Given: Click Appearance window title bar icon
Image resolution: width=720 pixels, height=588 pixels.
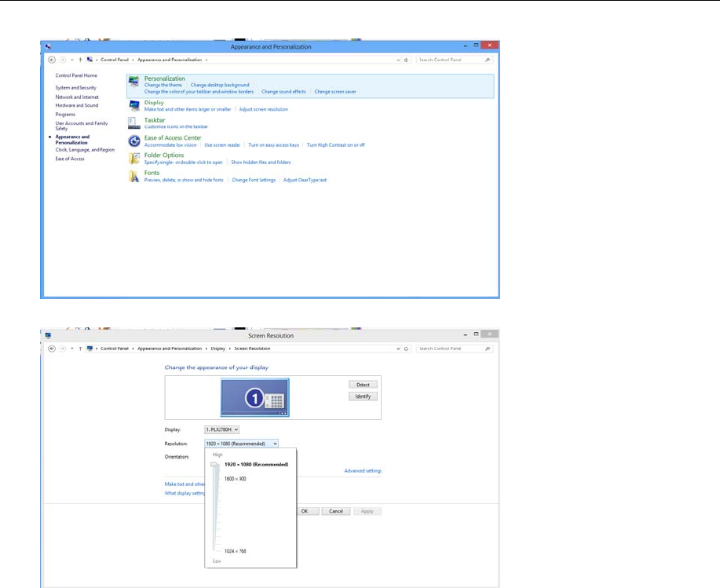Looking at the screenshot, I should [x=48, y=47].
